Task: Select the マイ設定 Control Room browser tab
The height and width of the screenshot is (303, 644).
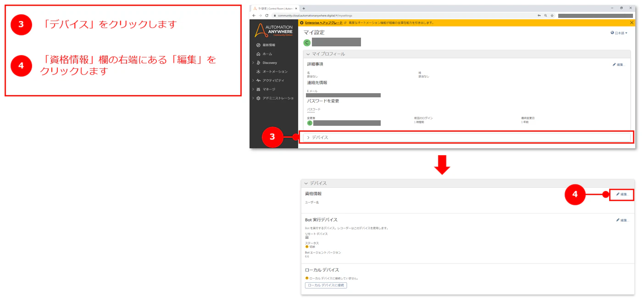Action: pos(275,8)
